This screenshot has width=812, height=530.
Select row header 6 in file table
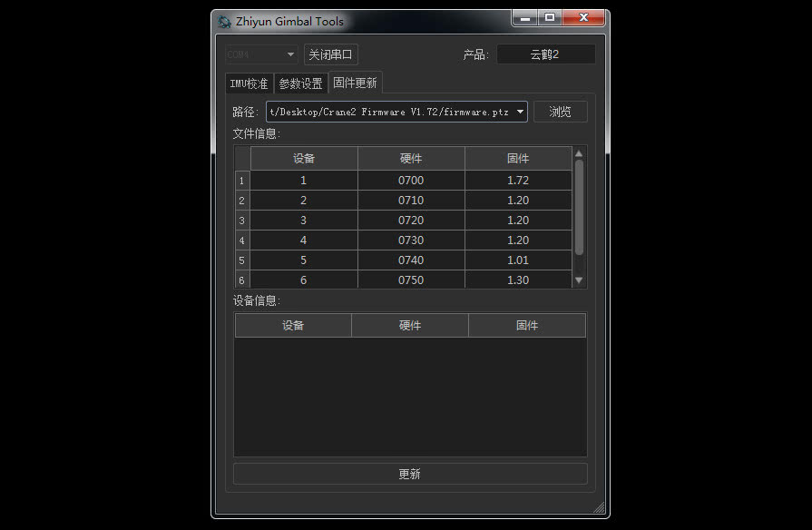242,280
